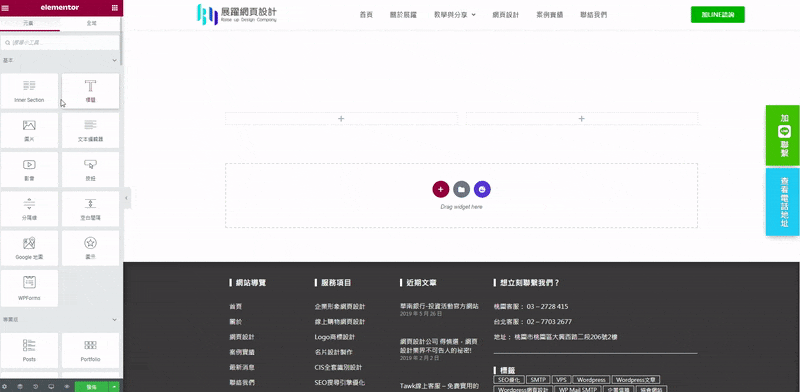
Task: Collapse the Elementor panel side arrow
Action: pyautogui.click(x=127, y=198)
